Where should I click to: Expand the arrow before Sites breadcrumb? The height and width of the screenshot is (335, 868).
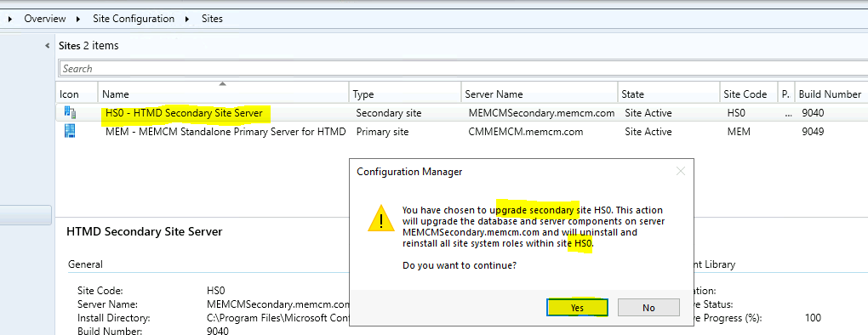click(x=188, y=20)
